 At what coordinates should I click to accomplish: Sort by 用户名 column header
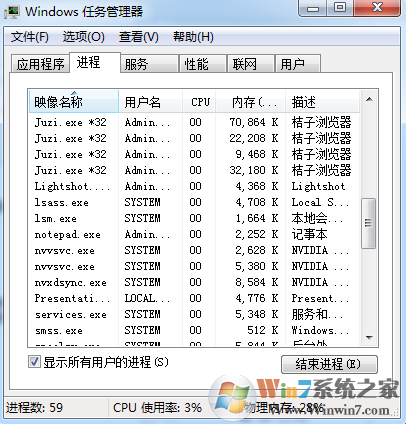(x=151, y=101)
